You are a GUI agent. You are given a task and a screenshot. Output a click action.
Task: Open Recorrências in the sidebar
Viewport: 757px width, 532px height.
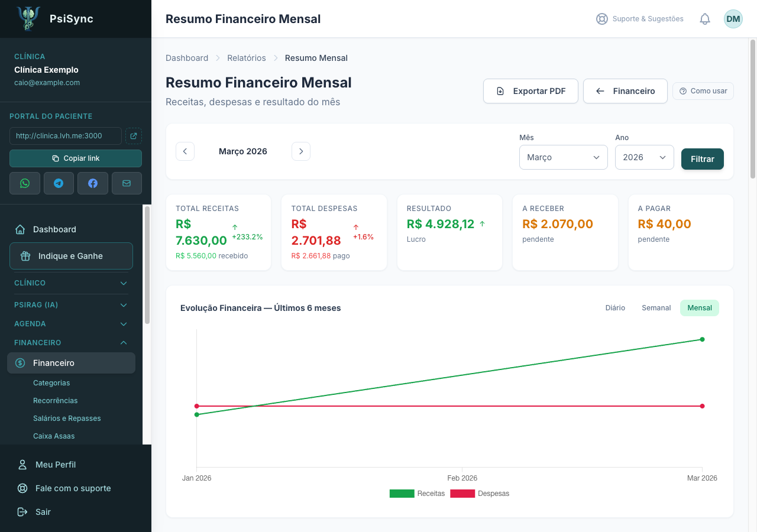click(x=56, y=401)
